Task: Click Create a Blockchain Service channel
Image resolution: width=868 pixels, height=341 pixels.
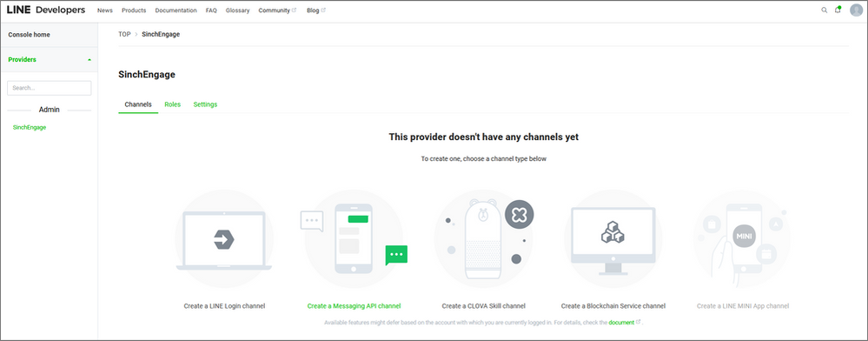Action: coord(613,306)
